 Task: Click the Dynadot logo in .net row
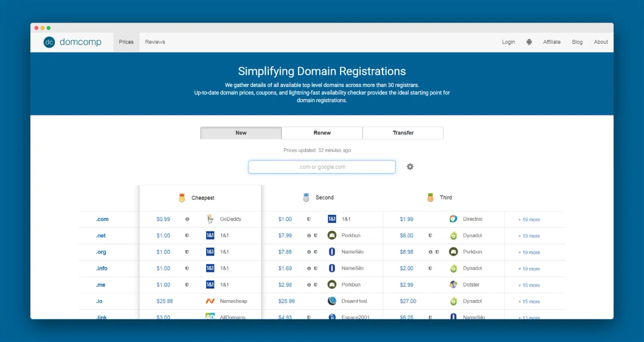(453, 235)
